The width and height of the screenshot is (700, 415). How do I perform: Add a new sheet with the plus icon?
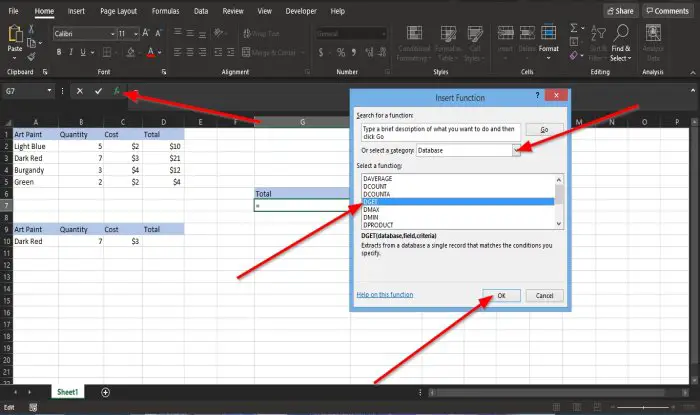tap(105, 392)
